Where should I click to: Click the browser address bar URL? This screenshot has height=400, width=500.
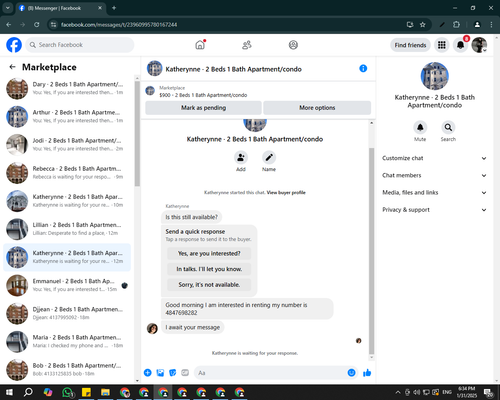[x=119, y=25]
